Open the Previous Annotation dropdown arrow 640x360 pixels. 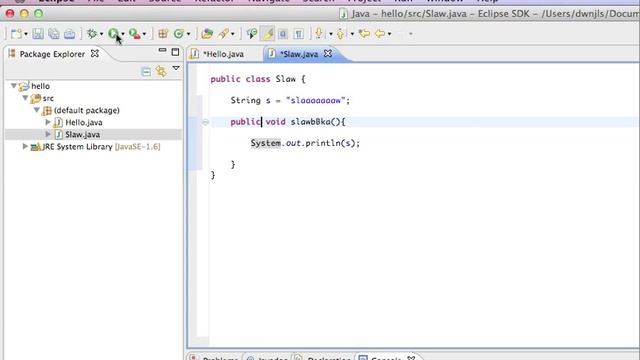pyautogui.click(x=352, y=34)
